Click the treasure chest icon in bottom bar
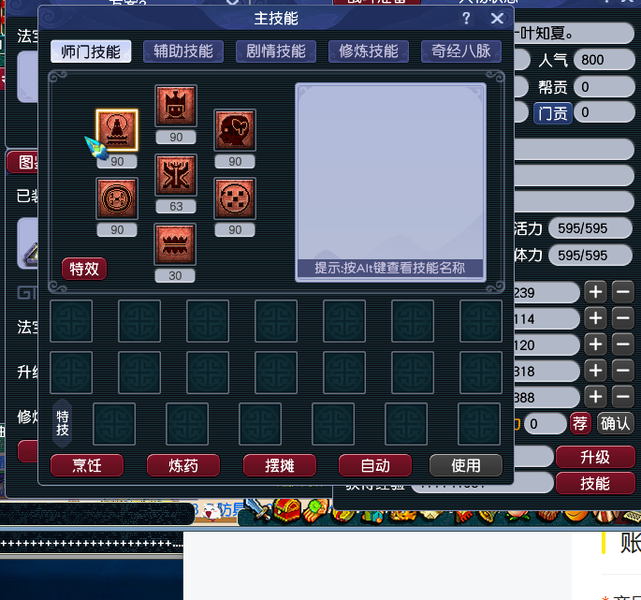This screenshot has width=641, height=600. click(287, 510)
